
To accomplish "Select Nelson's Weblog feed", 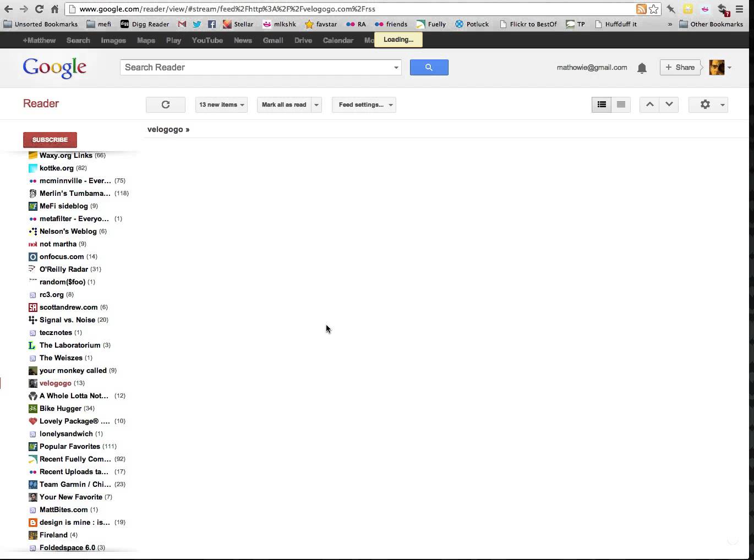I will tap(67, 231).
